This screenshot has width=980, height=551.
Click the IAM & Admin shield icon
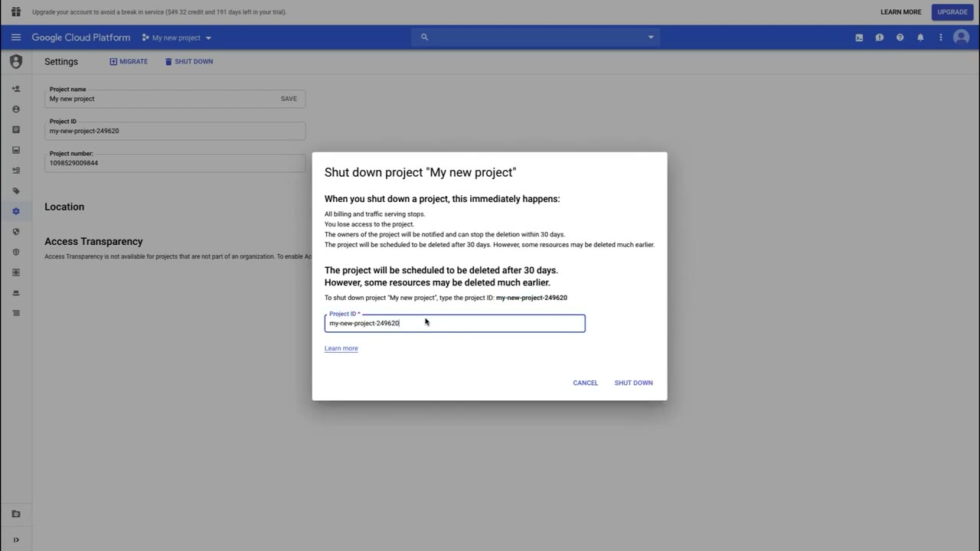16,62
